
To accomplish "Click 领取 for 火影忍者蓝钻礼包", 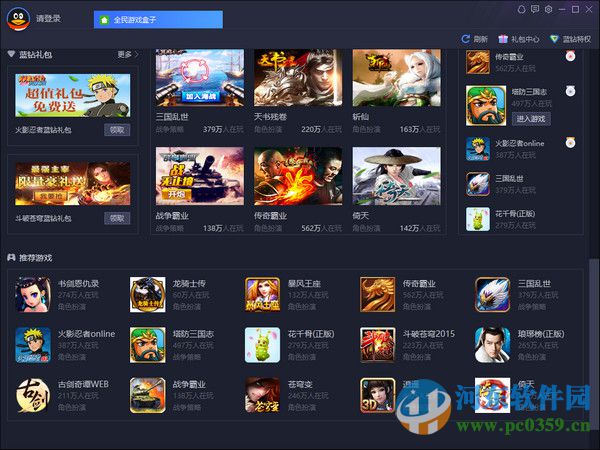I will (117, 130).
